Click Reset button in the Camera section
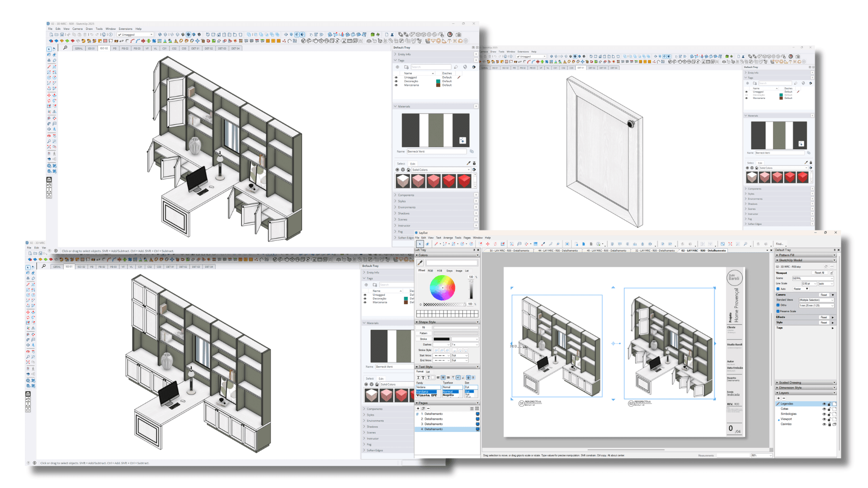Screen dimensions: 868x488 click(824, 295)
